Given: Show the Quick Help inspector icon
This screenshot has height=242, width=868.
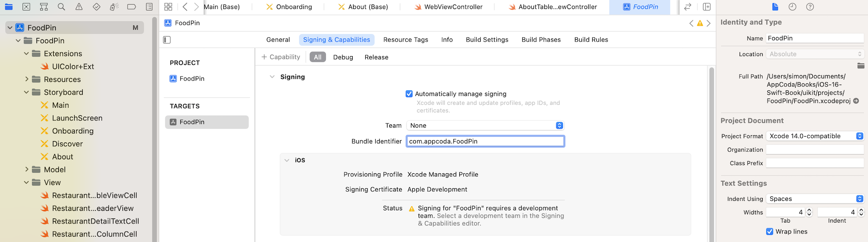Looking at the screenshot, I should tap(810, 7).
